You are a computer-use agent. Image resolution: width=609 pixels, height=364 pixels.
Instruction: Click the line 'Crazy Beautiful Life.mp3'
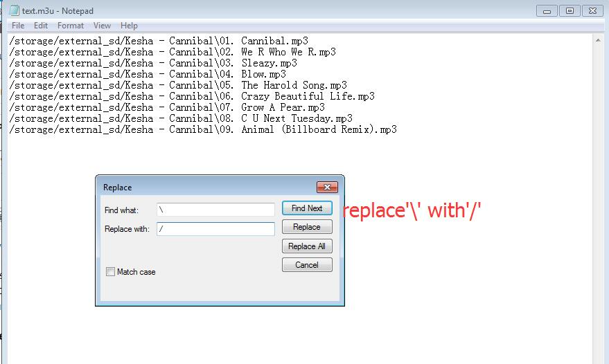click(x=192, y=96)
